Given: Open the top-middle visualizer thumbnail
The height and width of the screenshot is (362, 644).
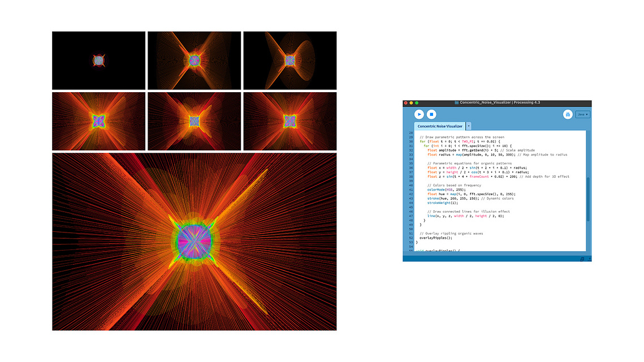Looking at the screenshot, I should tap(195, 61).
